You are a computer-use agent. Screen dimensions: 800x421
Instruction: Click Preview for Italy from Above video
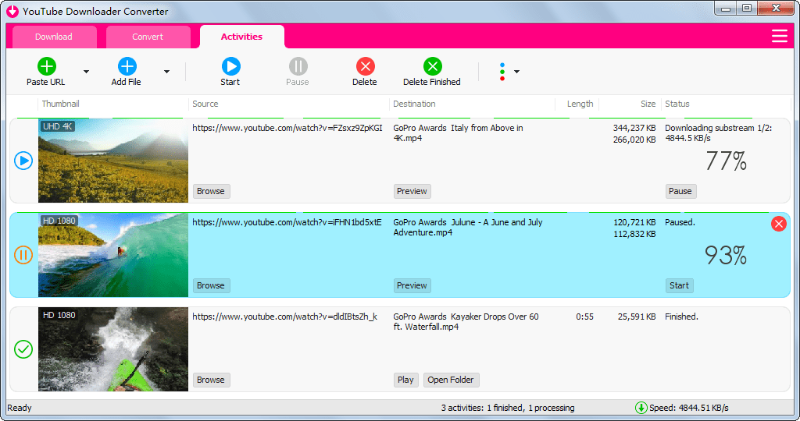point(412,191)
